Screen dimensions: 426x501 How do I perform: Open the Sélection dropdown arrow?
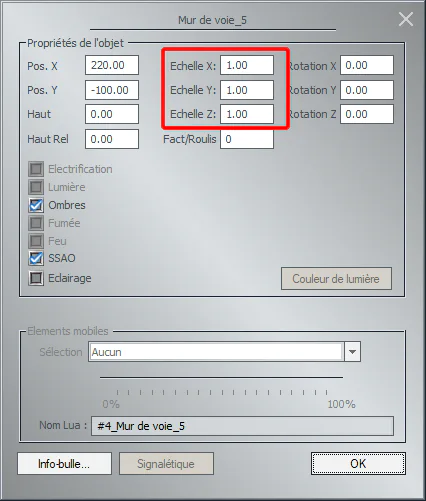[x=352, y=352]
